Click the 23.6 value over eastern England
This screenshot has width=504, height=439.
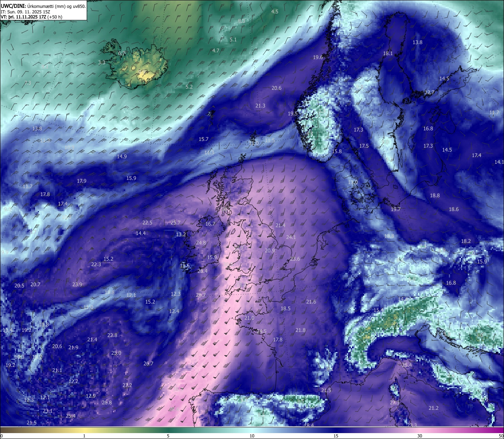click(295, 259)
